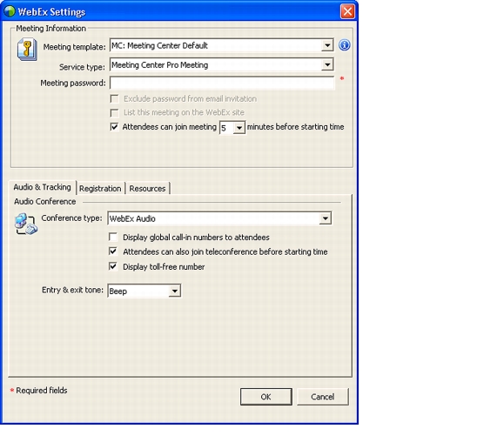
Task: Click the 'Entry & exit tone:' label
Action: [72, 290]
